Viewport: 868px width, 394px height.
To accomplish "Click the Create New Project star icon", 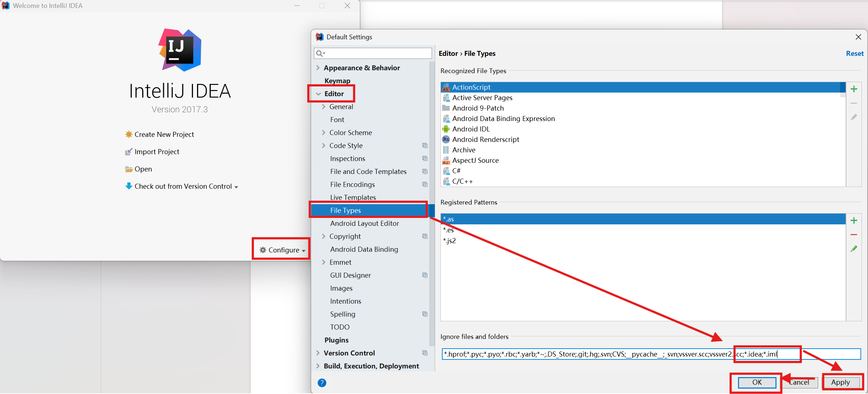I will 129,134.
